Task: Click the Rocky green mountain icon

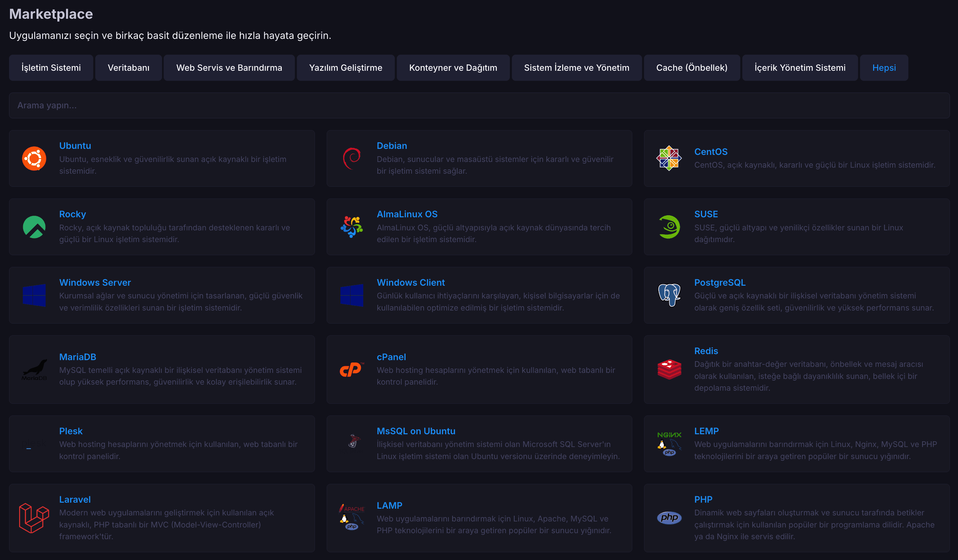Action: coord(34,227)
